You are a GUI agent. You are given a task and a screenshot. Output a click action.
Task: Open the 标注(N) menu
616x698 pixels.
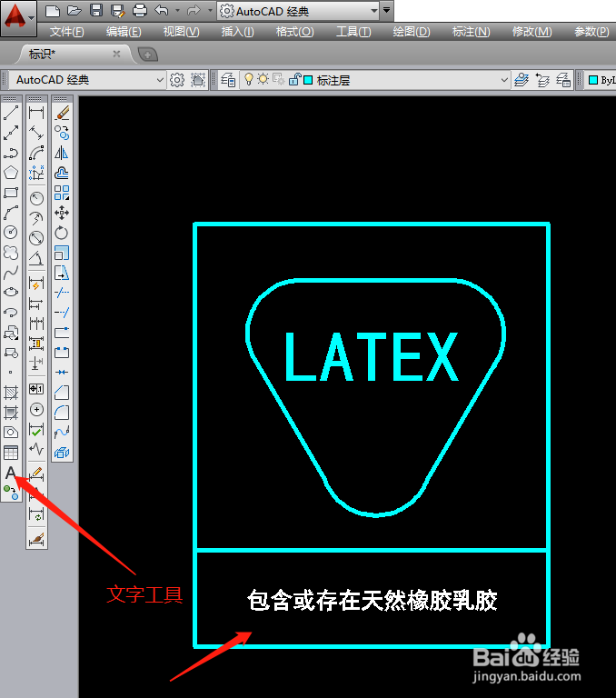pyautogui.click(x=471, y=32)
